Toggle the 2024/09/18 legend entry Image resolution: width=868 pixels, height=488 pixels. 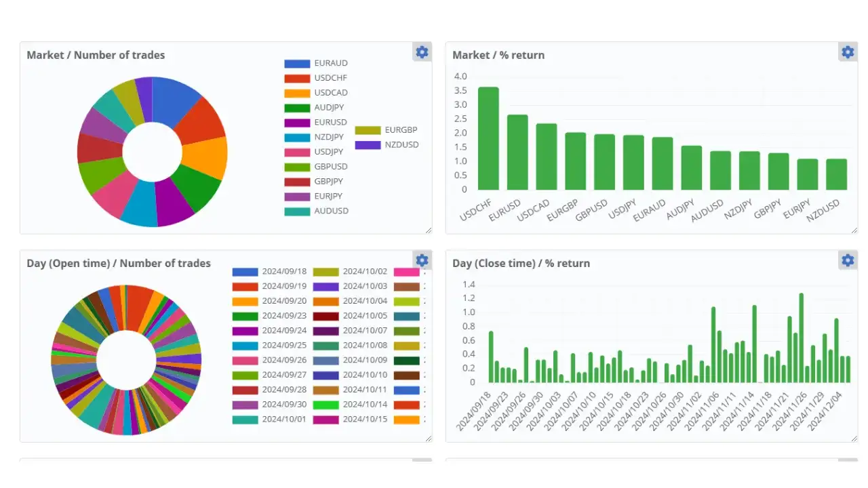(283, 272)
